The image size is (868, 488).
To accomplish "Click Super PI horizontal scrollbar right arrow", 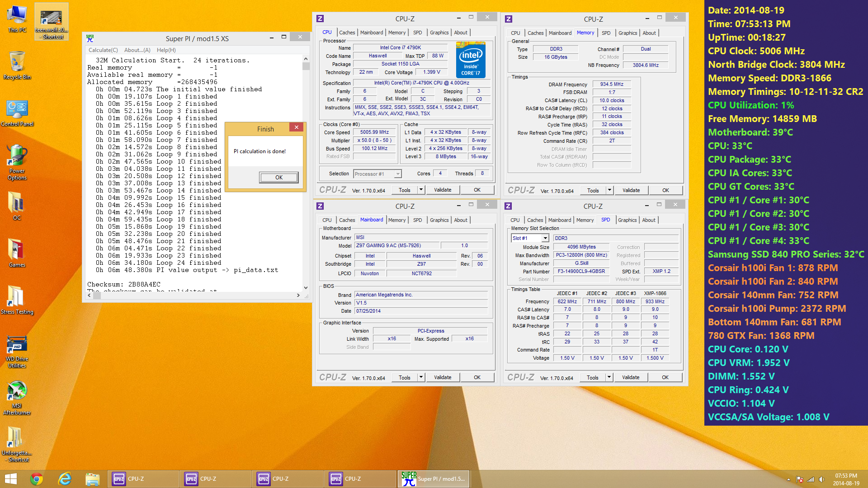I will [298, 295].
